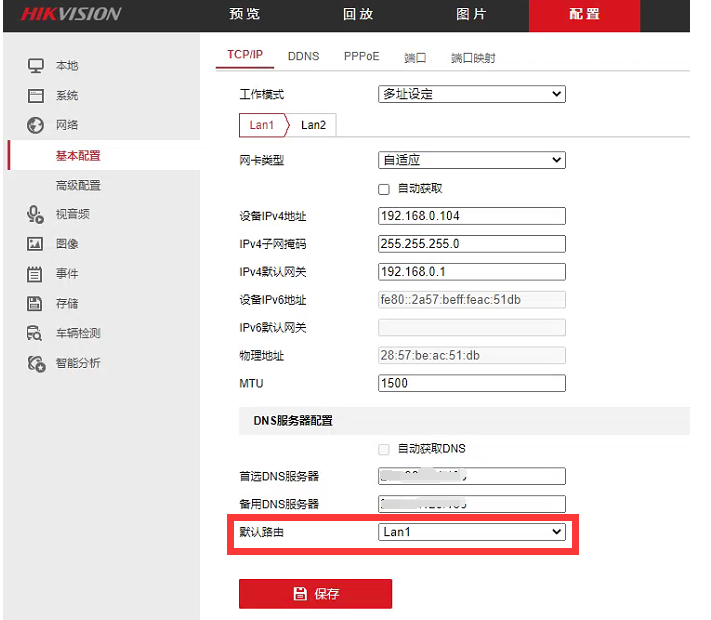
Task: Click the 车辆检测 search icon
Action: pyautogui.click(x=34, y=333)
